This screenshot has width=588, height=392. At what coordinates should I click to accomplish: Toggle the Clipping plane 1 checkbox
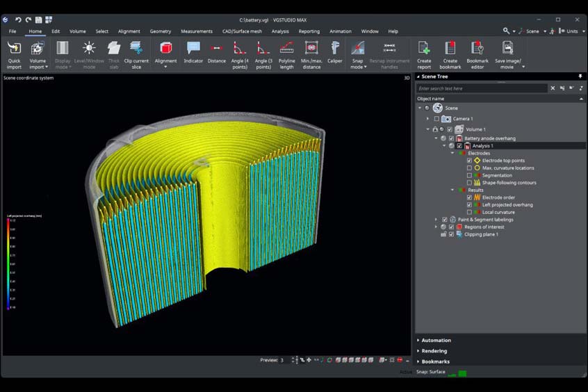pos(451,234)
